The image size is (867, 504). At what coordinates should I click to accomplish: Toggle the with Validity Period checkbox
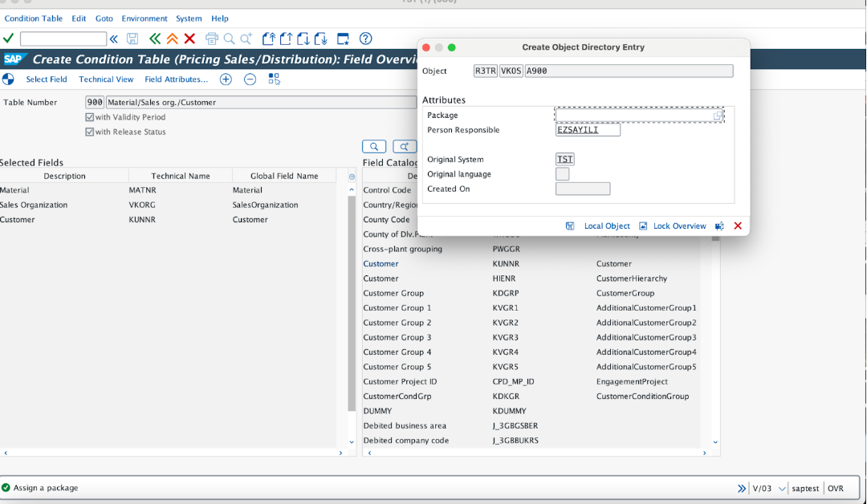(x=90, y=117)
